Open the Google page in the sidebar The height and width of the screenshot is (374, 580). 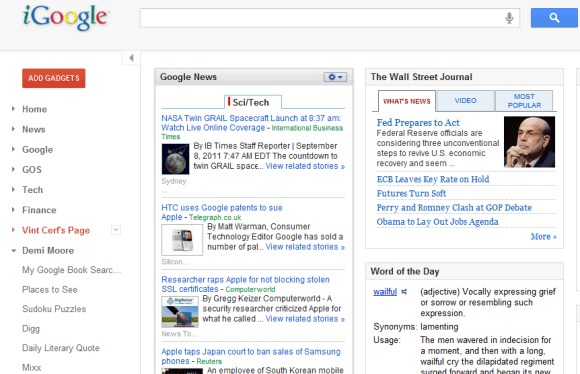pyautogui.click(x=37, y=150)
